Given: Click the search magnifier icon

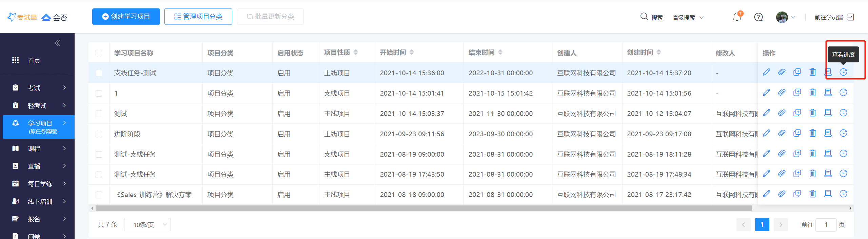Looking at the screenshot, I should pyautogui.click(x=644, y=17).
